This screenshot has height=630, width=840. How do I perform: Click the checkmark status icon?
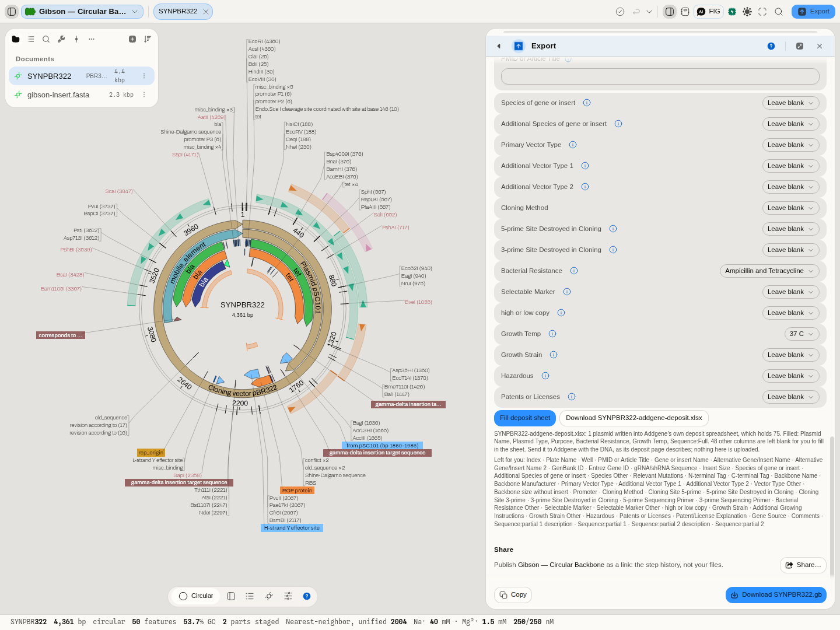pyautogui.click(x=620, y=12)
